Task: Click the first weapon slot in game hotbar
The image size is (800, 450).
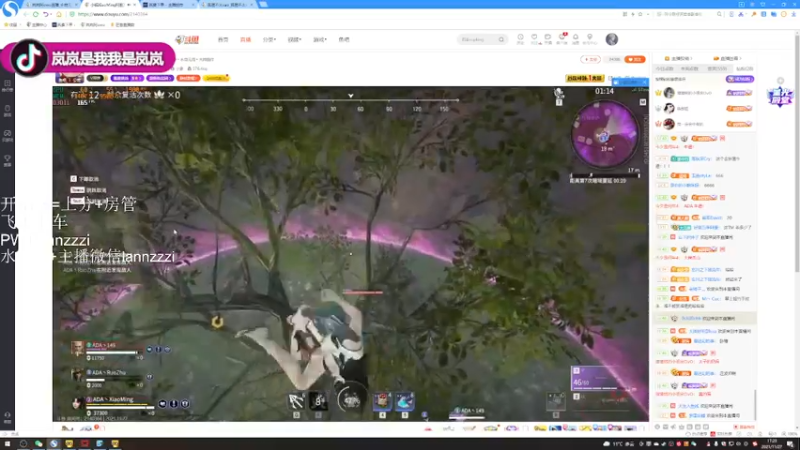Action: click(296, 401)
